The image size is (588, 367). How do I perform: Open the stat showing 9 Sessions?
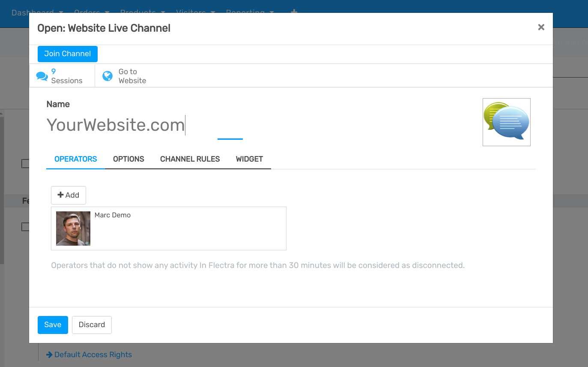62,76
